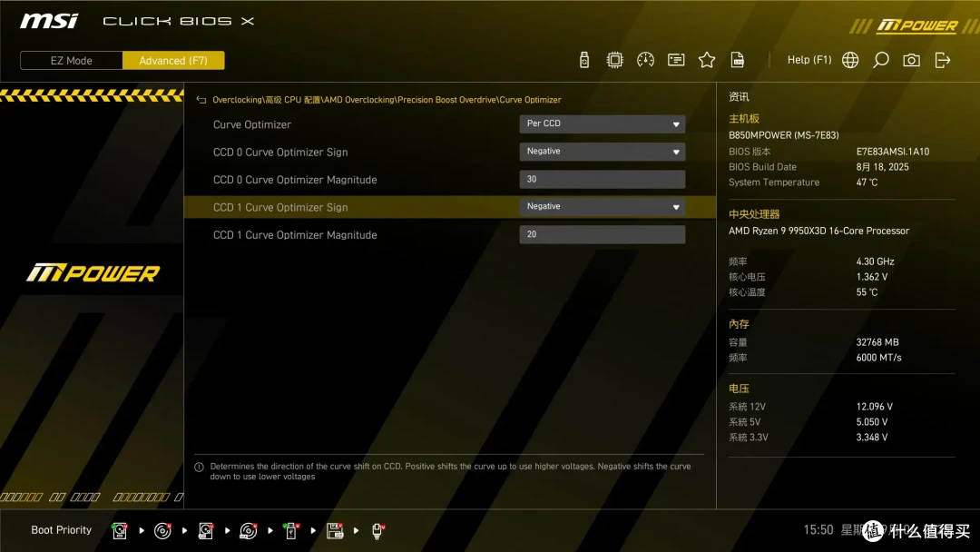Select first hard disk in Boot Priority
The width and height of the screenshot is (980, 552).
(120, 531)
